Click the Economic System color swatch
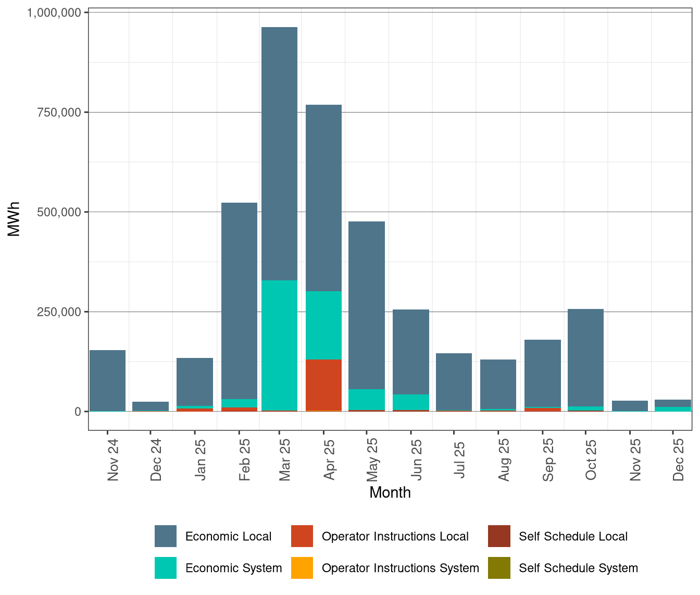Image resolution: width=700 pixels, height=595 pixels. coord(167,568)
